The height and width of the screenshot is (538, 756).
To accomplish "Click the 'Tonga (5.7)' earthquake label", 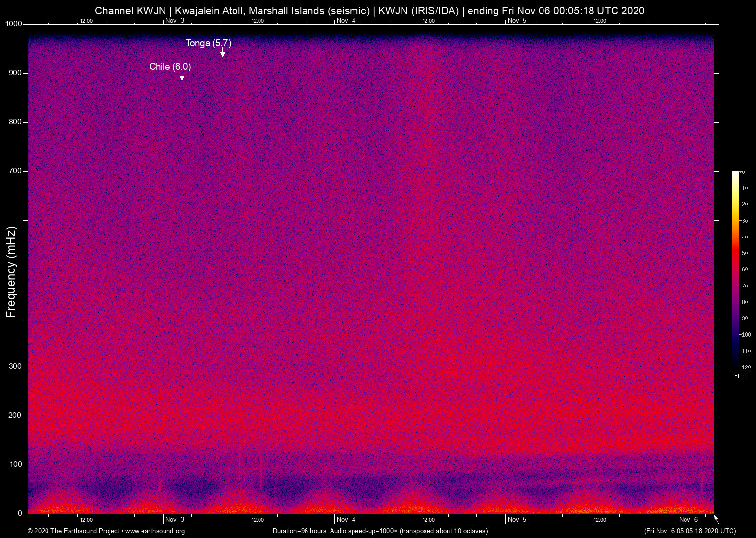I will click(208, 43).
